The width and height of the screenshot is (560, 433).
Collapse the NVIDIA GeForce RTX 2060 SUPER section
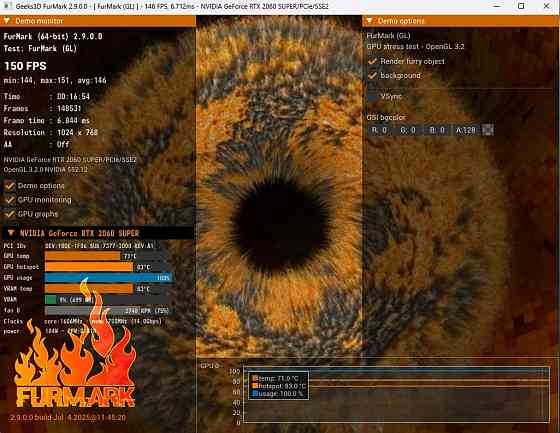tap(11, 233)
